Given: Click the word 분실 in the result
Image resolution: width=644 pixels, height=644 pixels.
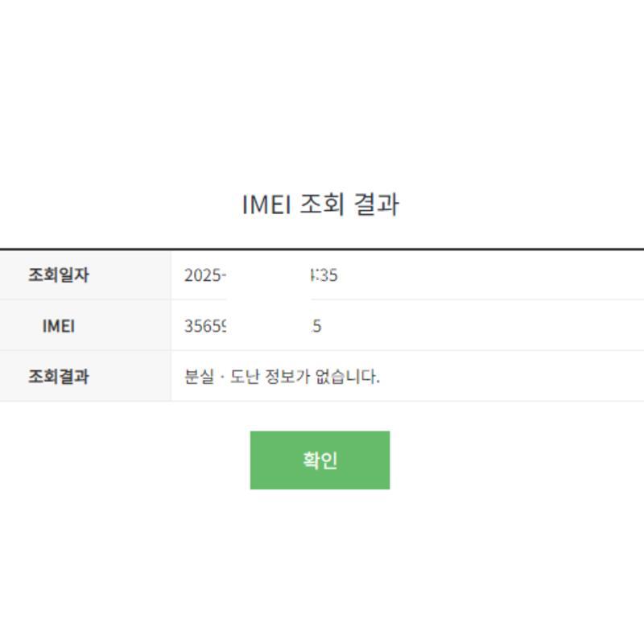Looking at the screenshot, I should pos(199,376).
